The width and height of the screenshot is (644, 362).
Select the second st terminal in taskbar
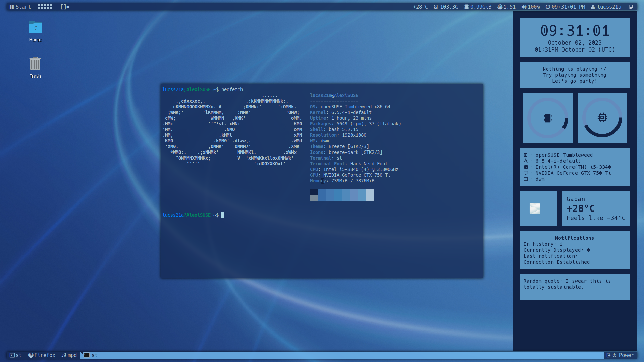pos(90,355)
